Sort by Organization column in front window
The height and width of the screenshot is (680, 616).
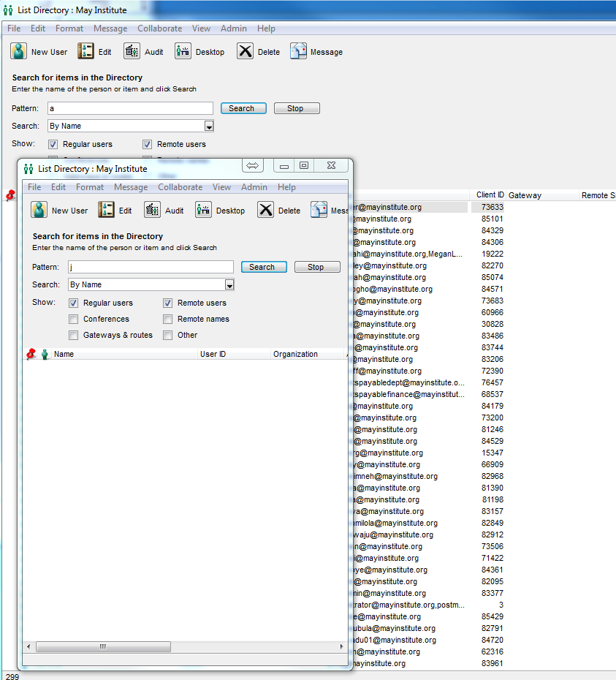(x=308, y=355)
